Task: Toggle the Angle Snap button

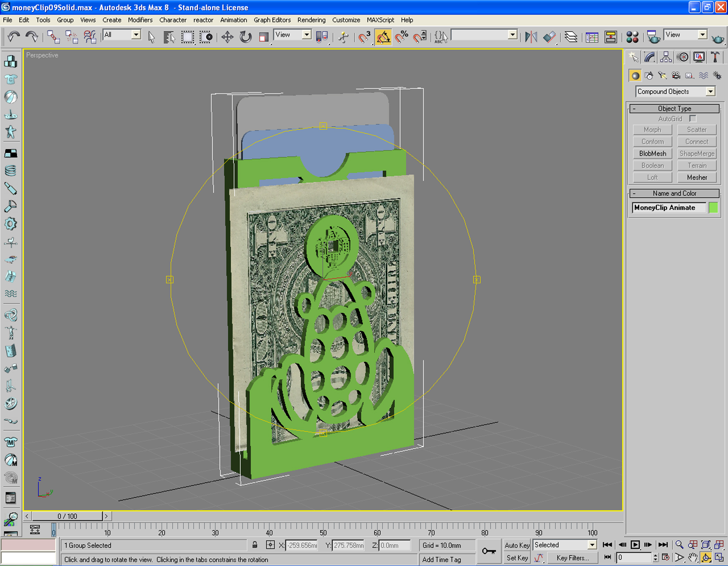Action: tap(383, 37)
